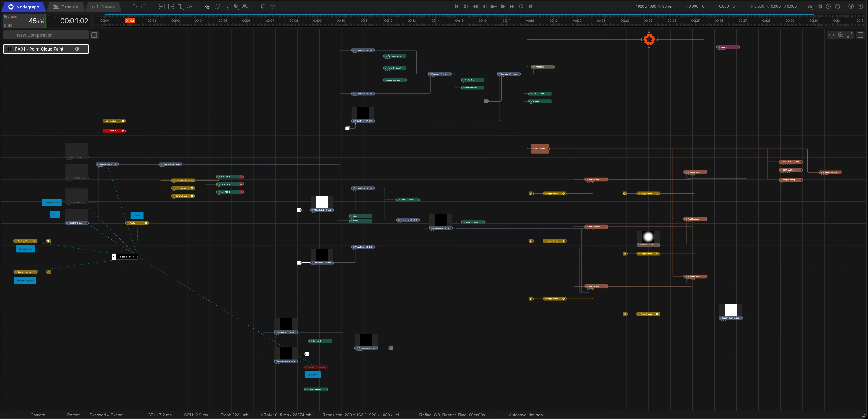
Task: Click the fast forward transport button
Action: coord(512,6)
